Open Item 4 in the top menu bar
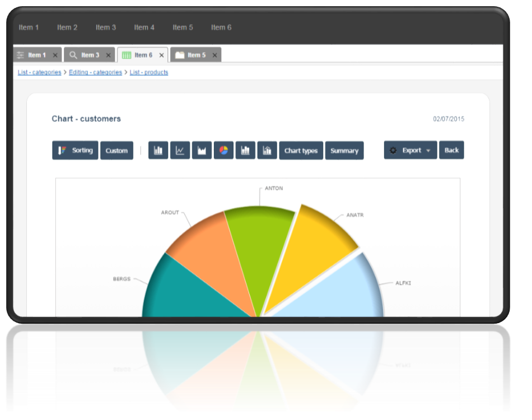Viewport: 532px width, 420px height. point(144,27)
